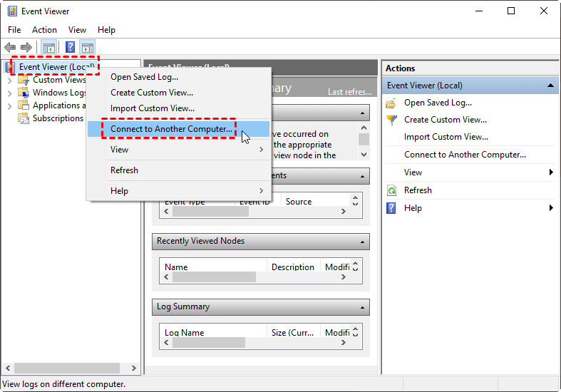Click Import Custom View in the Actions pane
This screenshot has width=561, height=392.
click(x=446, y=137)
